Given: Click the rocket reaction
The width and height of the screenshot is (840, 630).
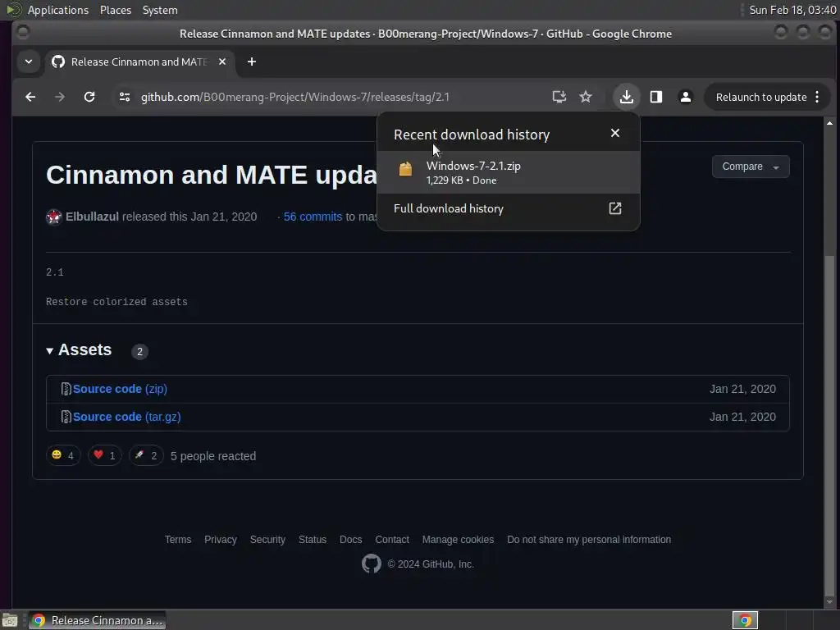Looking at the screenshot, I should click(x=146, y=455).
